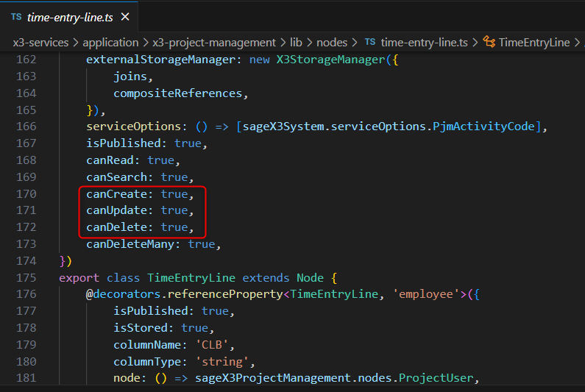Click on 'canDeleteMany' property
The image size is (585, 392).
click(130, 244)
